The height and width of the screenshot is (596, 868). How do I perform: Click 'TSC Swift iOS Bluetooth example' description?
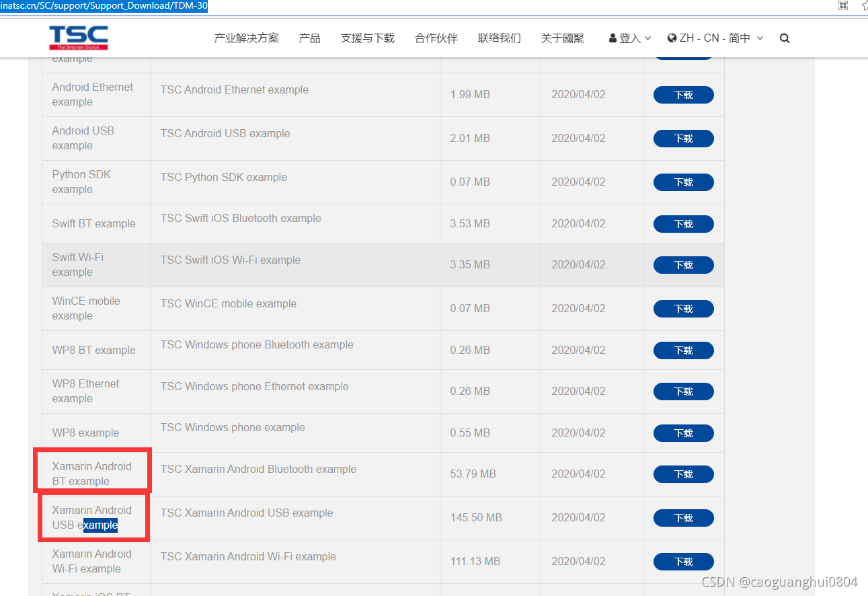(x=241, y=218)
